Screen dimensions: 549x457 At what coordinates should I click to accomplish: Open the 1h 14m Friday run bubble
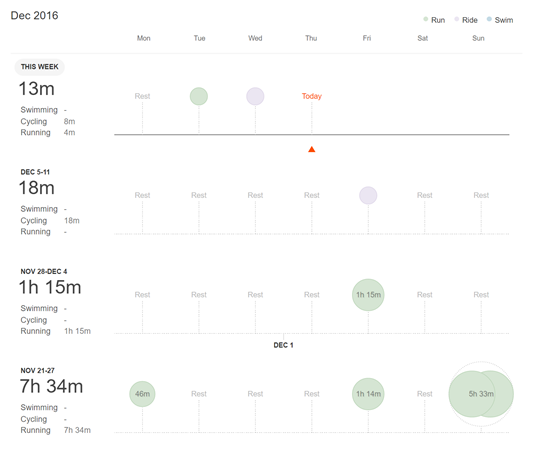pyautogui.click(x=368, y=394)
